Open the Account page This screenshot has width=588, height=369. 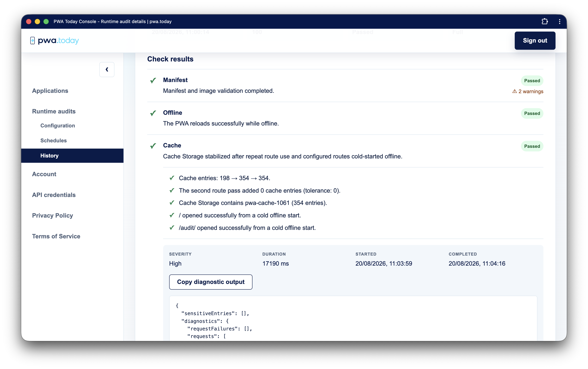tap(44, 174)
